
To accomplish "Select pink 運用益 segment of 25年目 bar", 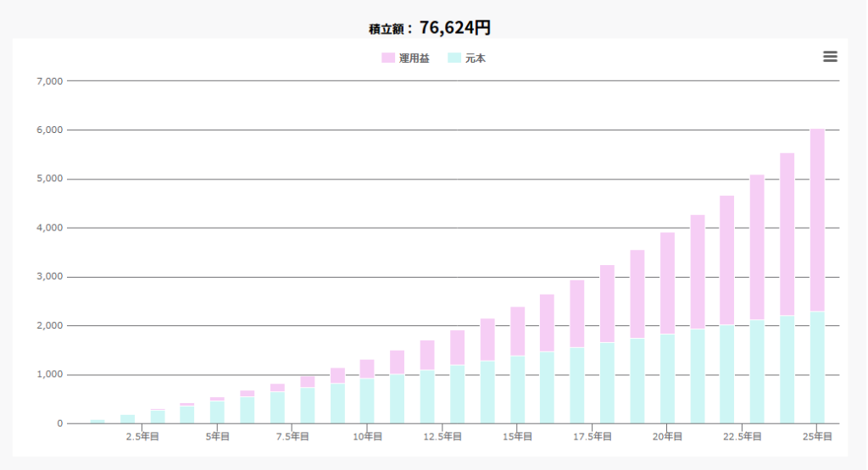I will pos(817,220).
